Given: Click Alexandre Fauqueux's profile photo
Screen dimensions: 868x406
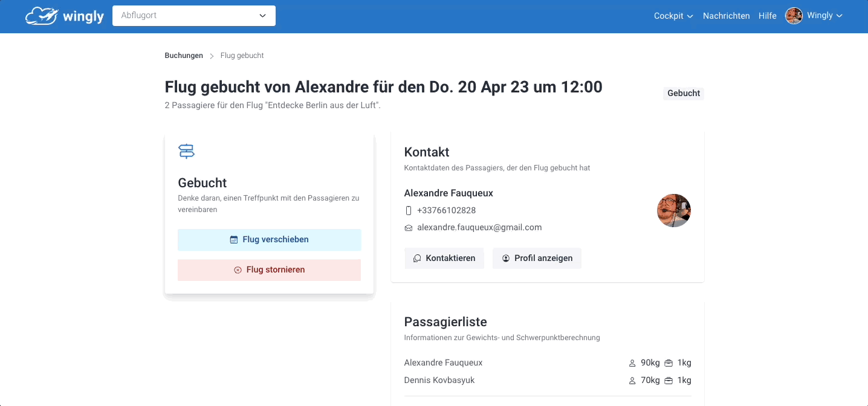Looking at the screenshot, I should tap(674, 211).
